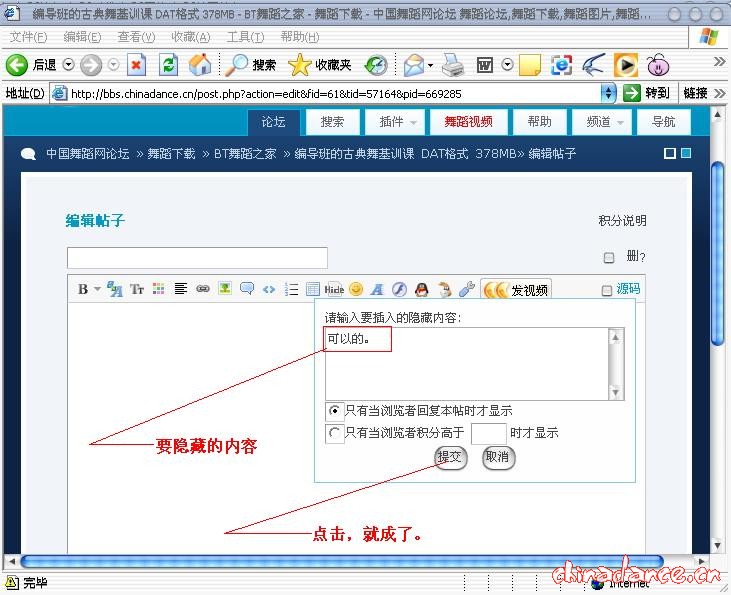
Task: Stop page loading with red X
Action: tap(137, 65)
